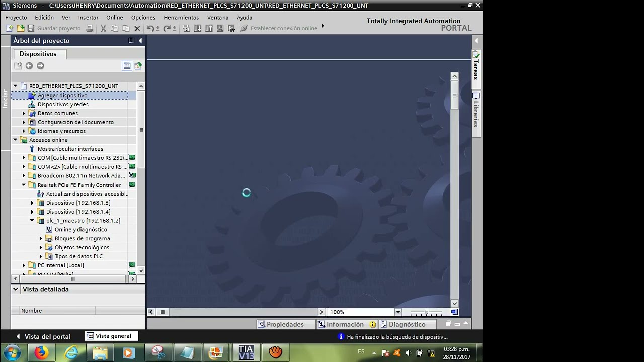This screenshot has height=362, width=644.
Task: Open the Información tab
Action: point(347,324)
